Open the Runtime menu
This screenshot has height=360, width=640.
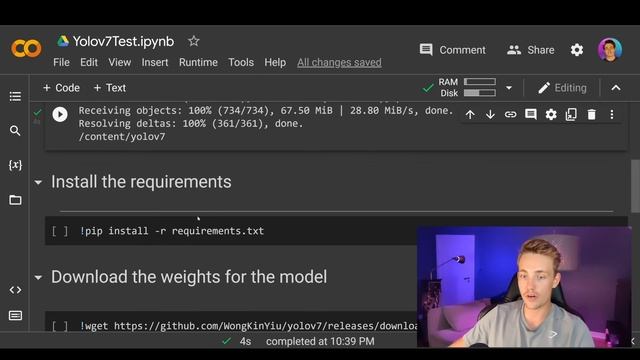click(x=198, y=62)
